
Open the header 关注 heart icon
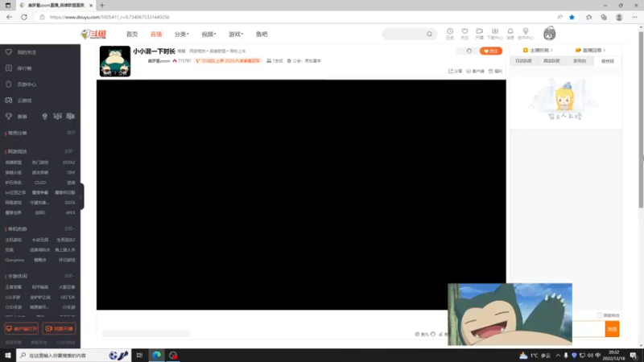click(464, 34)
